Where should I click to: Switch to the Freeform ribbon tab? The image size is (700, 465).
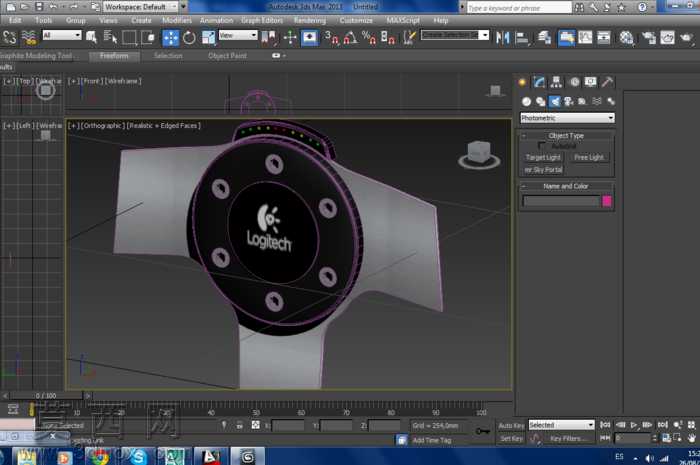(x=114, y=56)
